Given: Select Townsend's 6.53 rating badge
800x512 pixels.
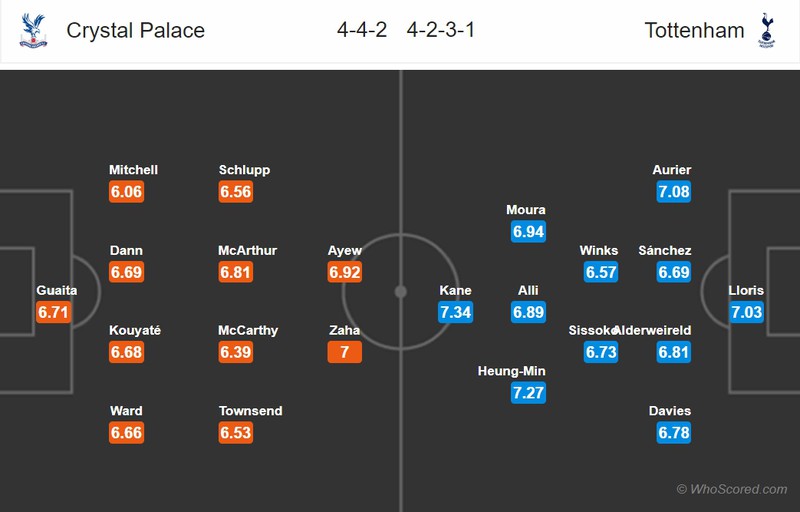Looking at the screenshot, I should [236, 432].
